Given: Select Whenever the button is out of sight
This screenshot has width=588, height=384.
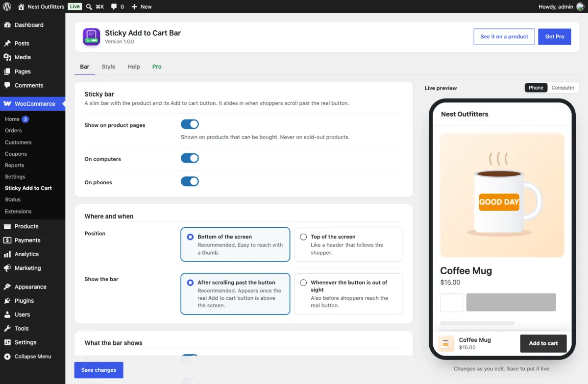Looking at the screenshot, I should [x=348, y=294].
